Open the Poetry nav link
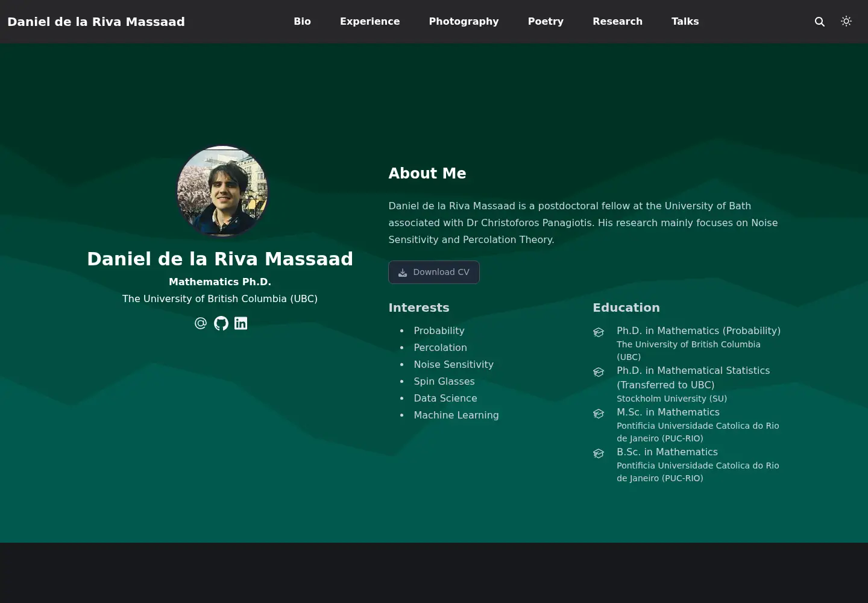Viewport: 868px width, 603px height. [x=546, y=22]
